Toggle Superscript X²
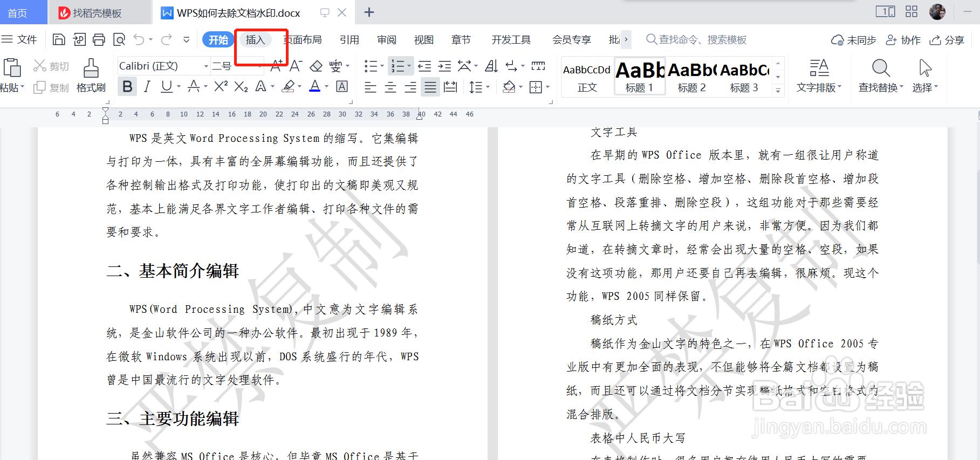 [x=221, y=86]
